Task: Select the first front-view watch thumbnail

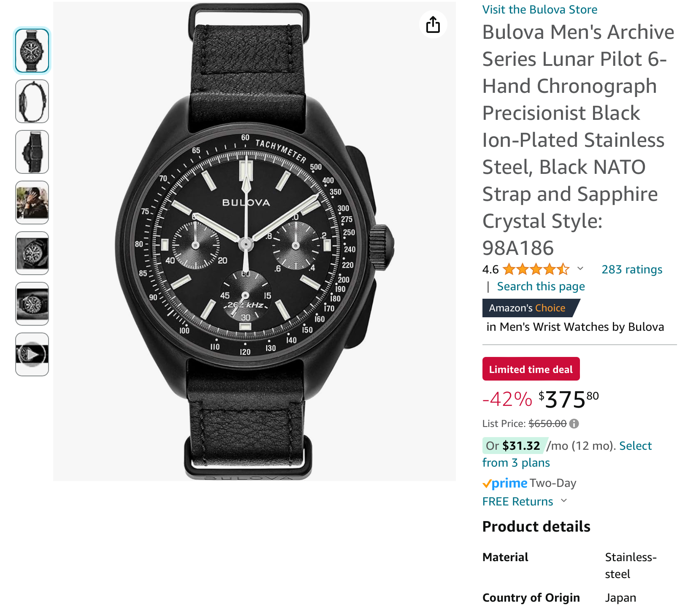Action: pos(32,51)
